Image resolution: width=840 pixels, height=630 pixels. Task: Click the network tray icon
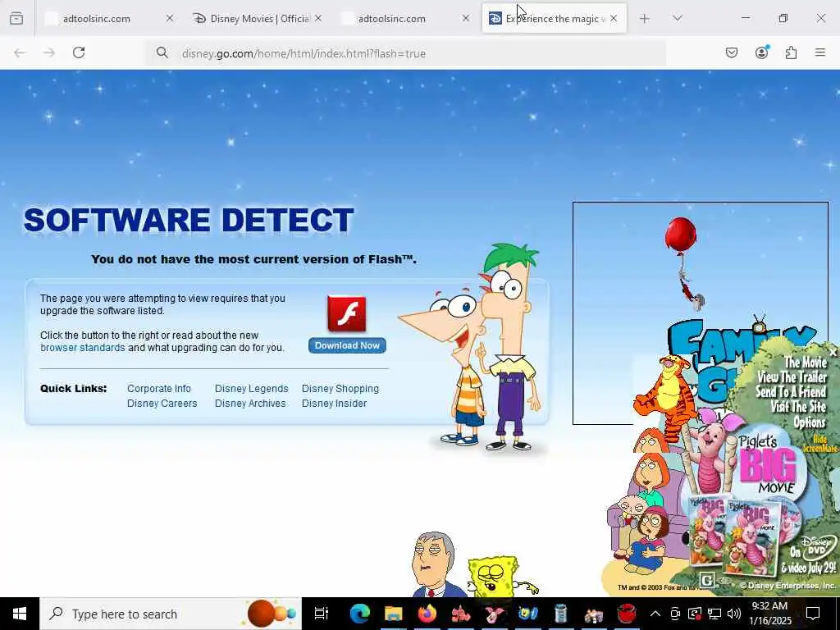tap(714, 614)
